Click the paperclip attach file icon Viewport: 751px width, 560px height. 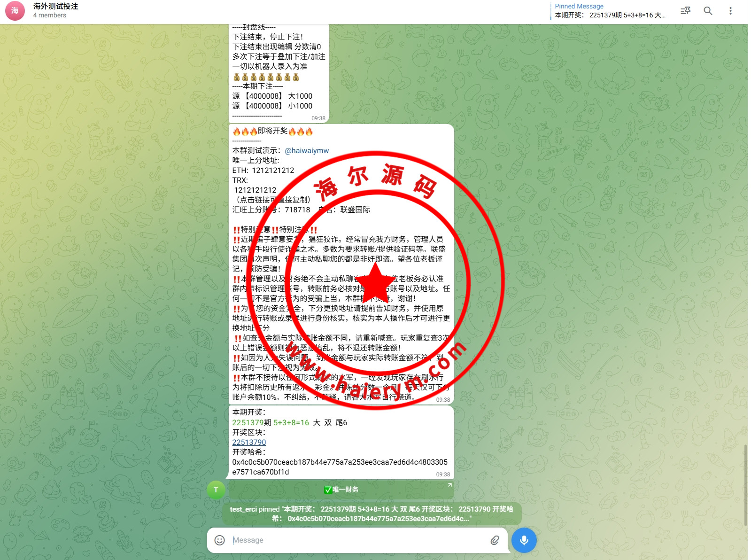click(x=495, y=540)
